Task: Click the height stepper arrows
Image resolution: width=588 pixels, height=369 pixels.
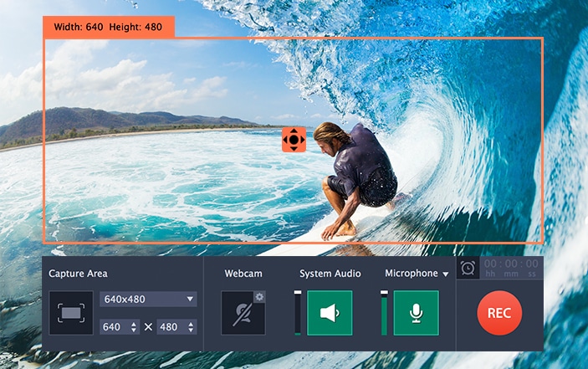Action: point(190,326)
